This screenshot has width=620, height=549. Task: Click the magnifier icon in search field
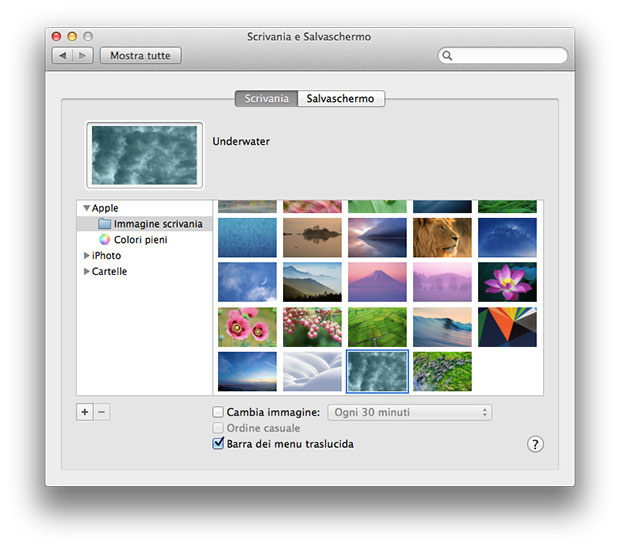coord(447,56)
